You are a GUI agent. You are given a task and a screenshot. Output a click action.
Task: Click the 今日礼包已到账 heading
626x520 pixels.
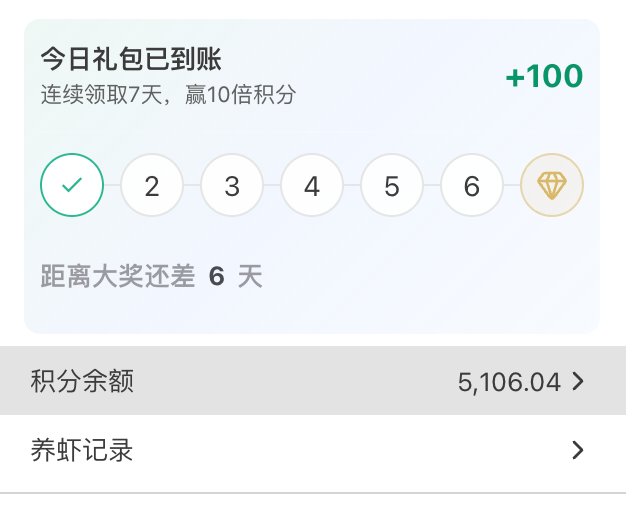(x=130, y=59)
